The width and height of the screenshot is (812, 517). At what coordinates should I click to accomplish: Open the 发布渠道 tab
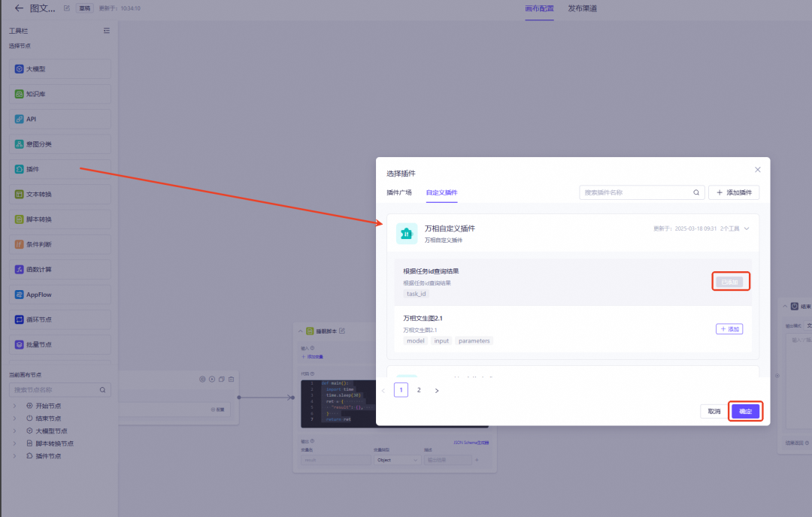click(x=583, y=9)
